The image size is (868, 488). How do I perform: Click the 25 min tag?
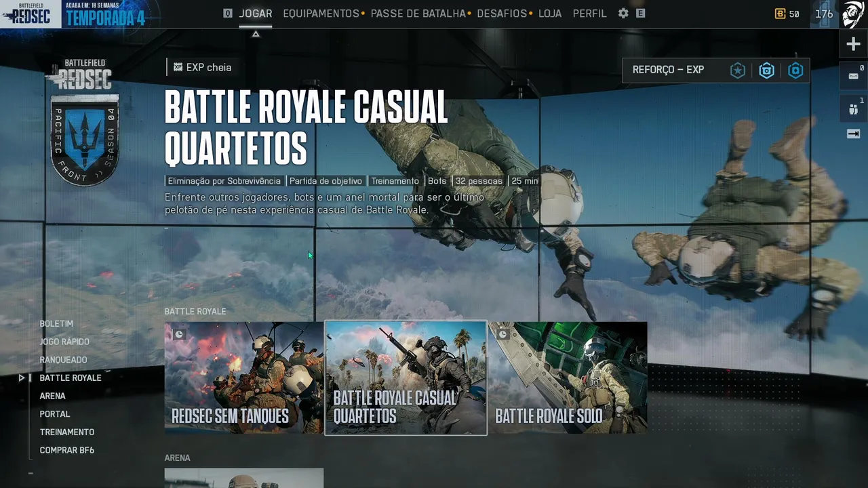pos(525,181)
